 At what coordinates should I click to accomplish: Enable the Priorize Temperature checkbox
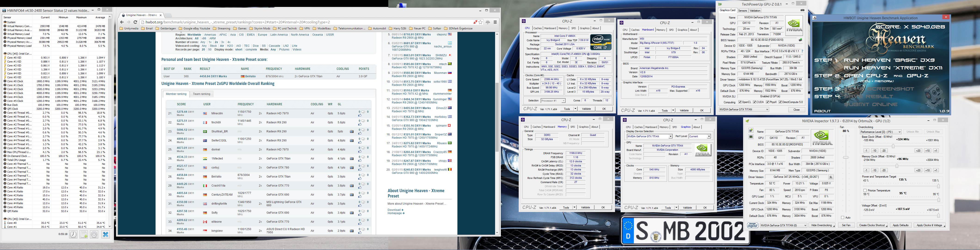point(865,190)
